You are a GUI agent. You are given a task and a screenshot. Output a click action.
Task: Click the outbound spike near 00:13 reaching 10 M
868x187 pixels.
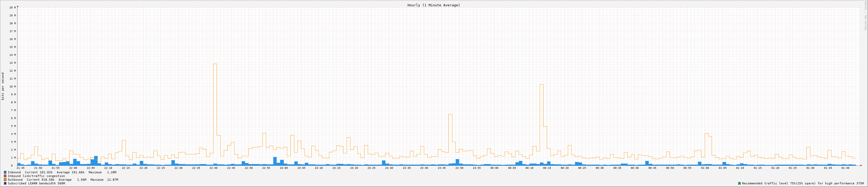542,118
